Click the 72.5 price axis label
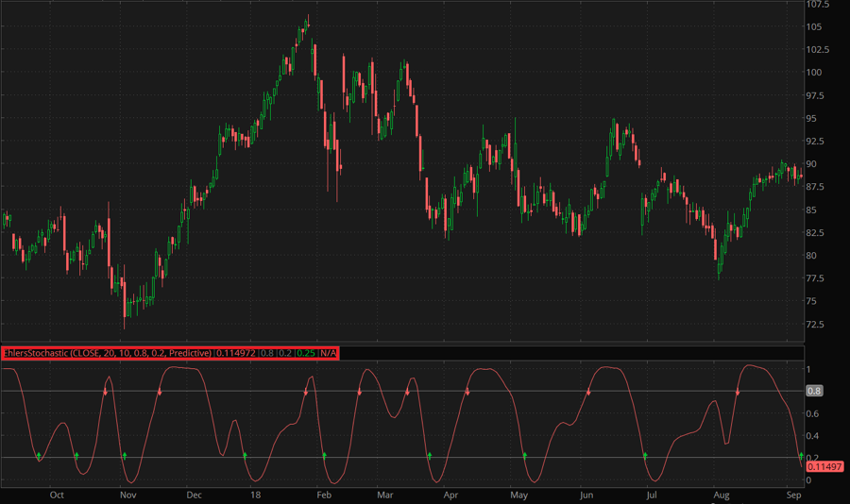Image resolution: width=850 pixels, height=504 pixels. tap(816, 325)
